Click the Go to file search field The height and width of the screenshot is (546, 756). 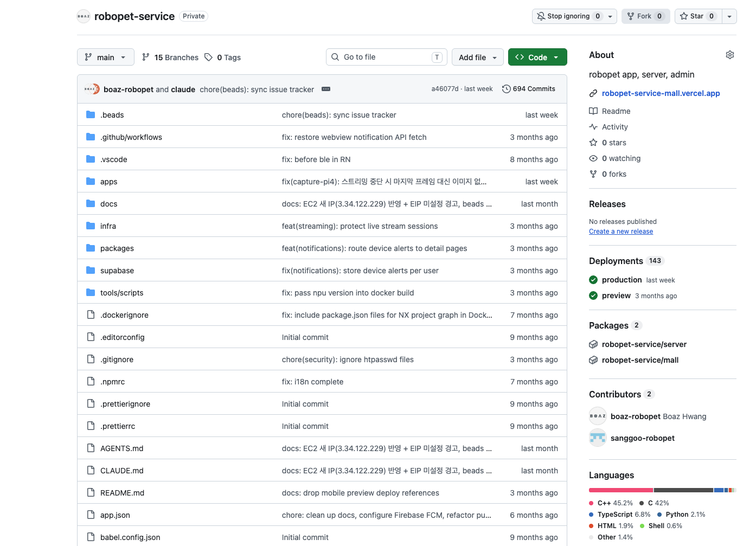click(x=386, y=57)
